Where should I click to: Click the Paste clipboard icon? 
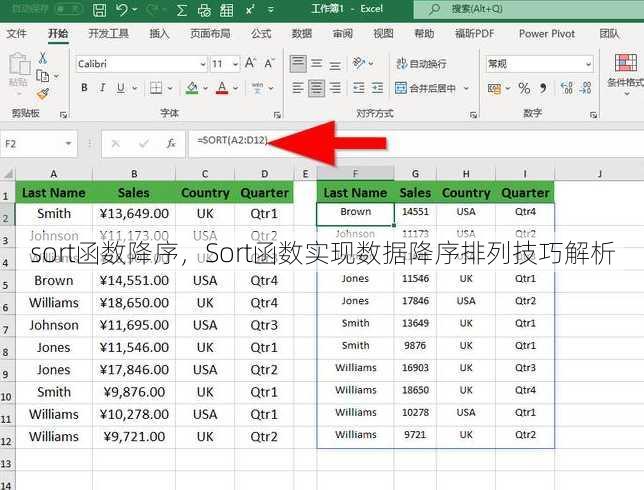pyautogui.click(x=19, y=64)
